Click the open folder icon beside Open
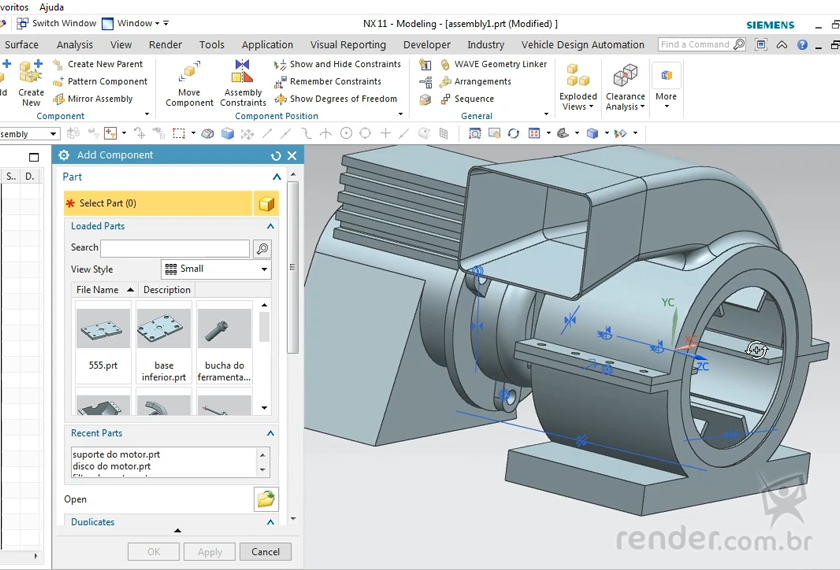This screenshot has height=570, width=840. (x=265, y=499)
